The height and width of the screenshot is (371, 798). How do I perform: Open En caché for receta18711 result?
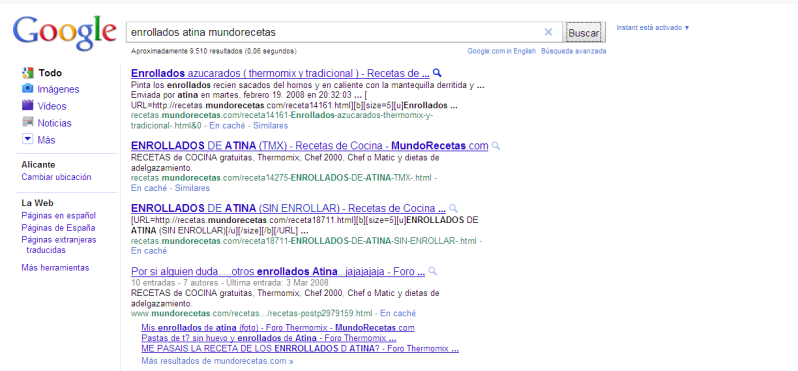[149, 251]
